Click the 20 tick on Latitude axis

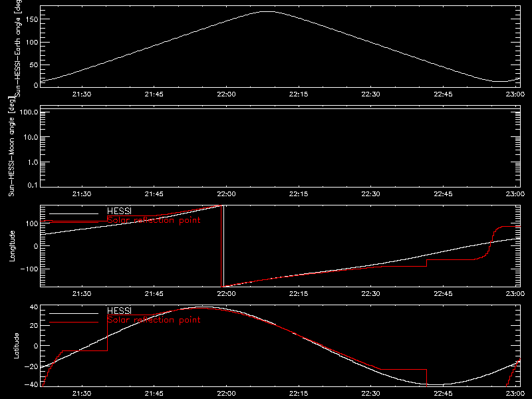(34, 326)
